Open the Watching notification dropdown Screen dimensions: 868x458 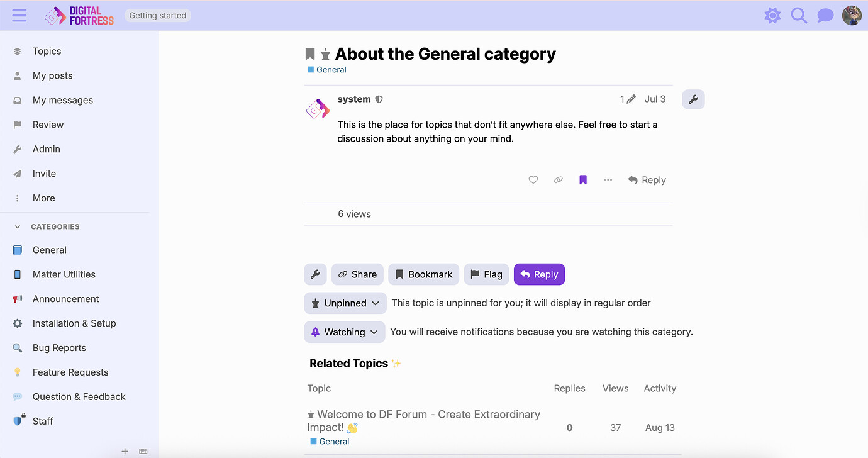point(344,332)
